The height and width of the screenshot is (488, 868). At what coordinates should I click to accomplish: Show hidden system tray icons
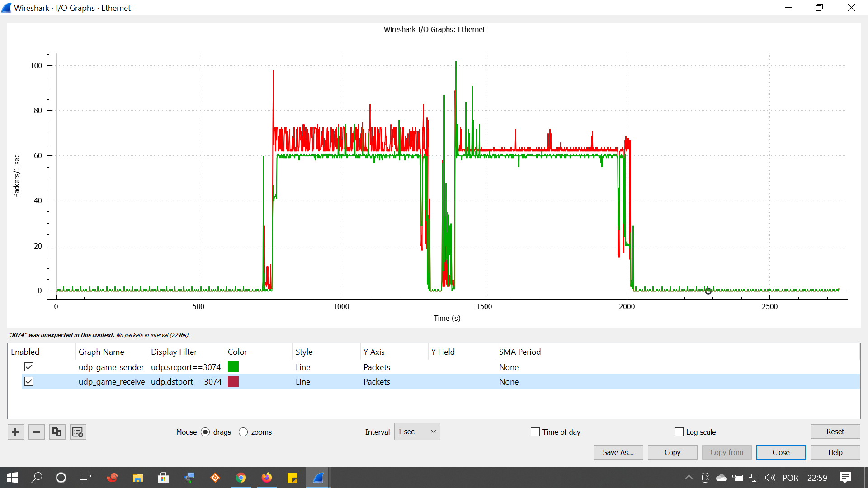pos(689,478)
